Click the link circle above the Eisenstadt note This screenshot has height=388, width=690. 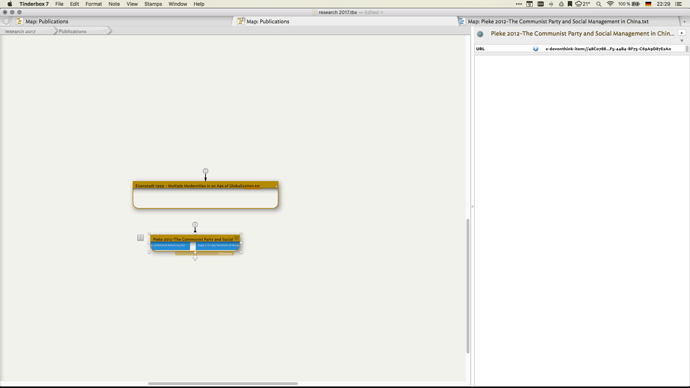pos(205,171)
